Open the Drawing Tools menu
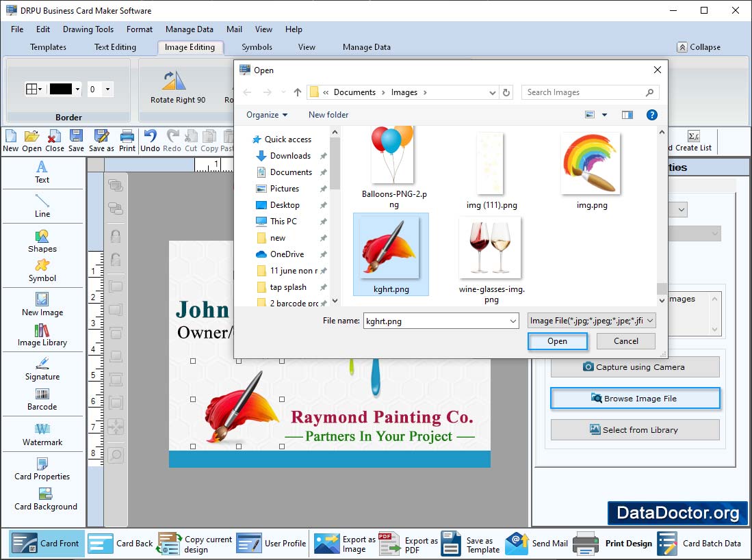 [x=88, y=29]
